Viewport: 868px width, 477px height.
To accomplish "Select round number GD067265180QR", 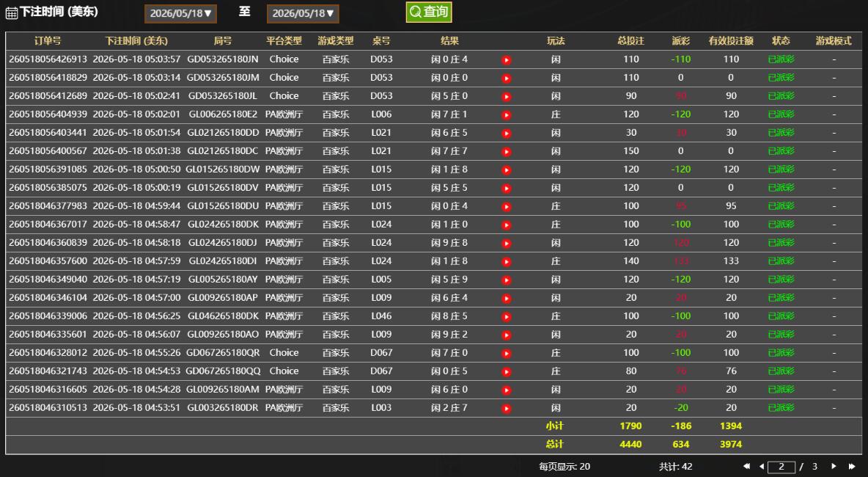I will [223, 352].
